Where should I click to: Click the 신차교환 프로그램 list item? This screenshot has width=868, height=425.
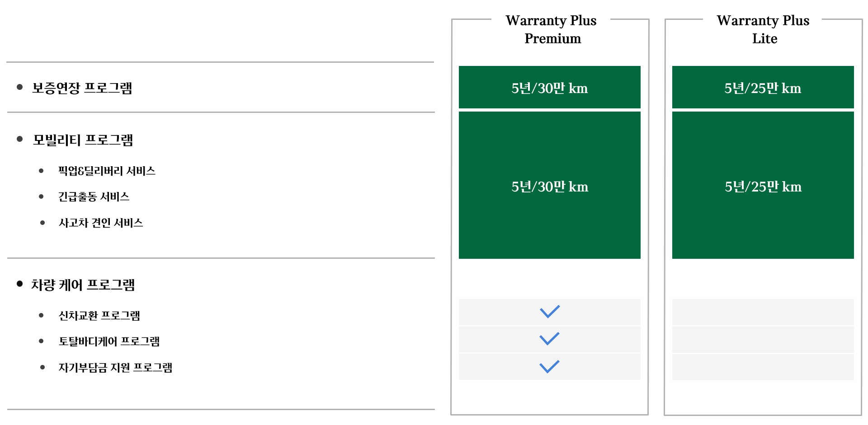[x=99, y=315]
